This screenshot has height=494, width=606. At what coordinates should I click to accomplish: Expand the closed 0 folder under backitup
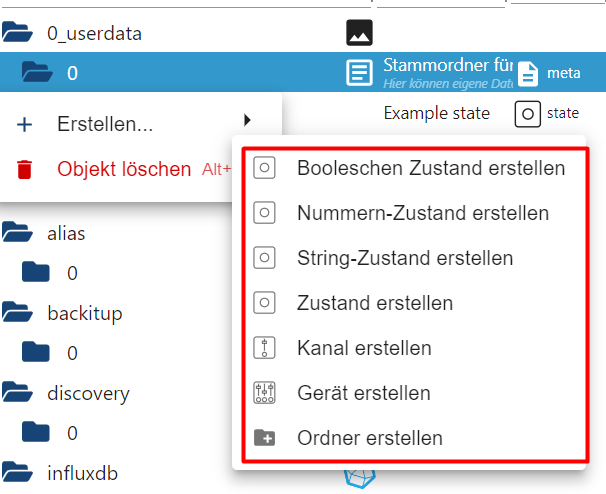coord(36,351)
